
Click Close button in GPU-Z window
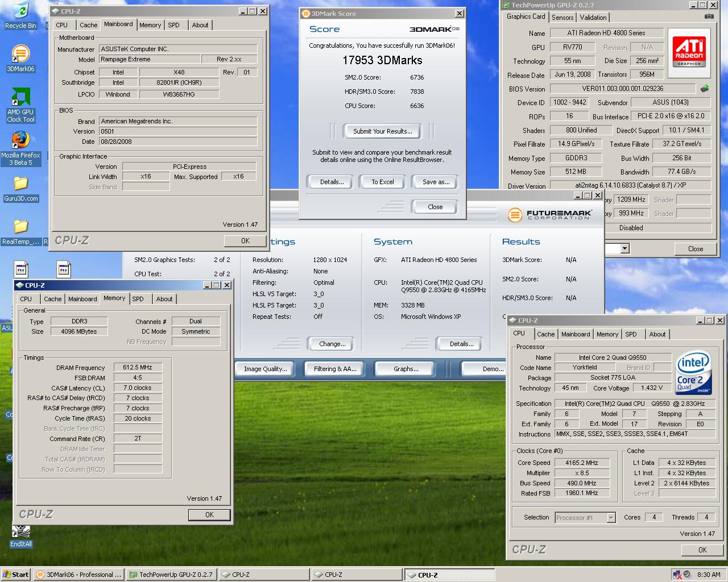click(695, 249)
